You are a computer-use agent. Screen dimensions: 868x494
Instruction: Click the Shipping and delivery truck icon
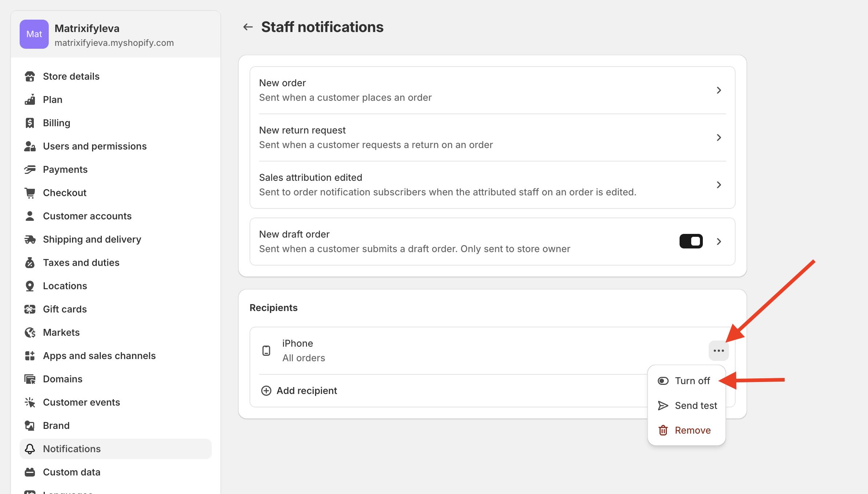[x=30, y=239]
